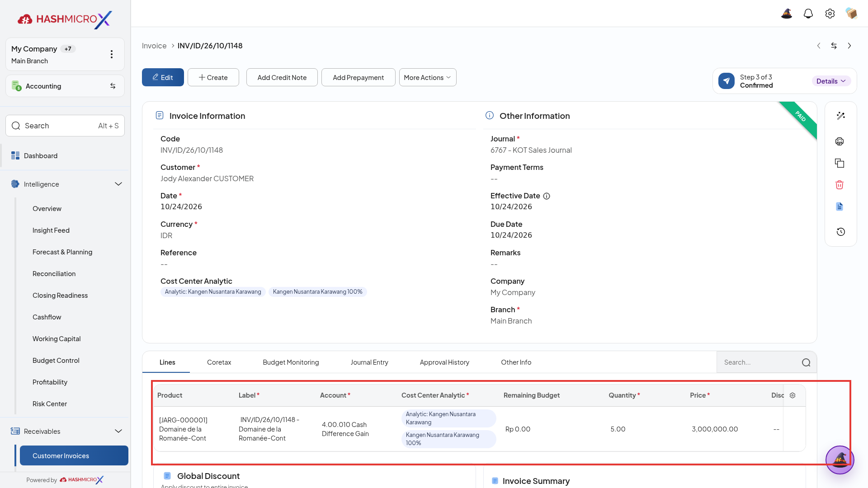Open company options three-dot menu
This screenshot has height=488, width=868.
112,54
